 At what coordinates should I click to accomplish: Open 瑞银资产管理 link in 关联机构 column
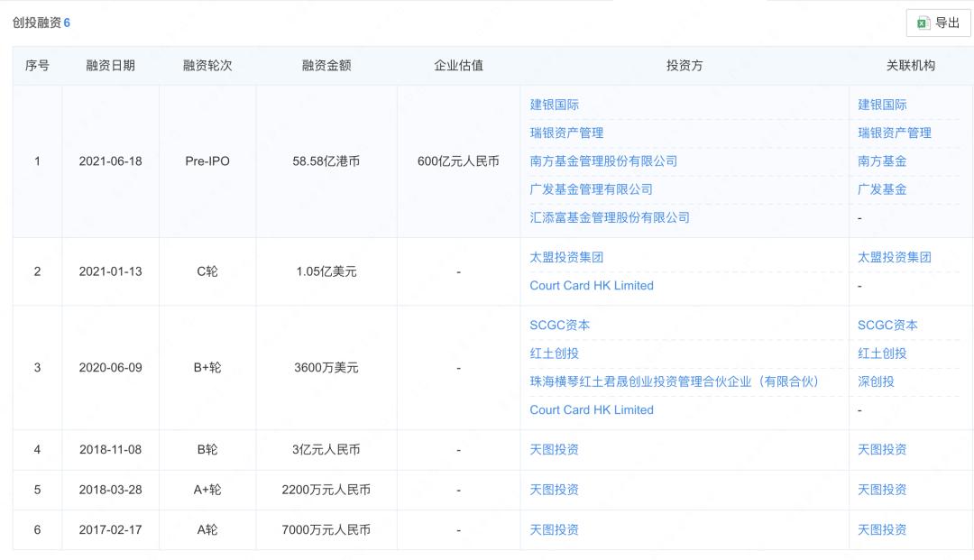click(895, 133)
